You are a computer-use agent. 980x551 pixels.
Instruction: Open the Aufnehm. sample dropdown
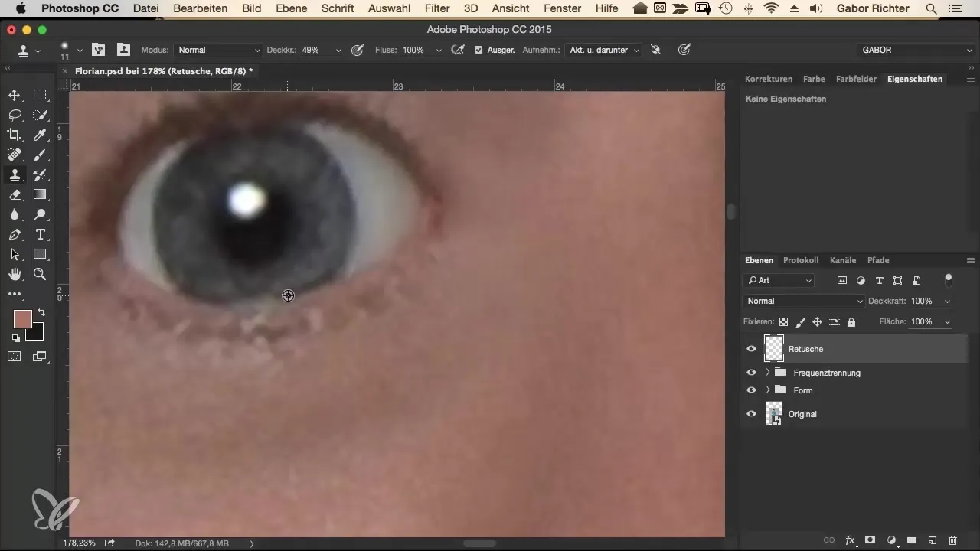(603, 50)
